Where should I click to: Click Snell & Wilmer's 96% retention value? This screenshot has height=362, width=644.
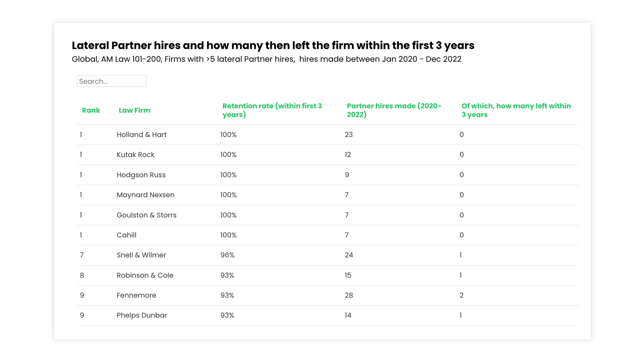227,255
